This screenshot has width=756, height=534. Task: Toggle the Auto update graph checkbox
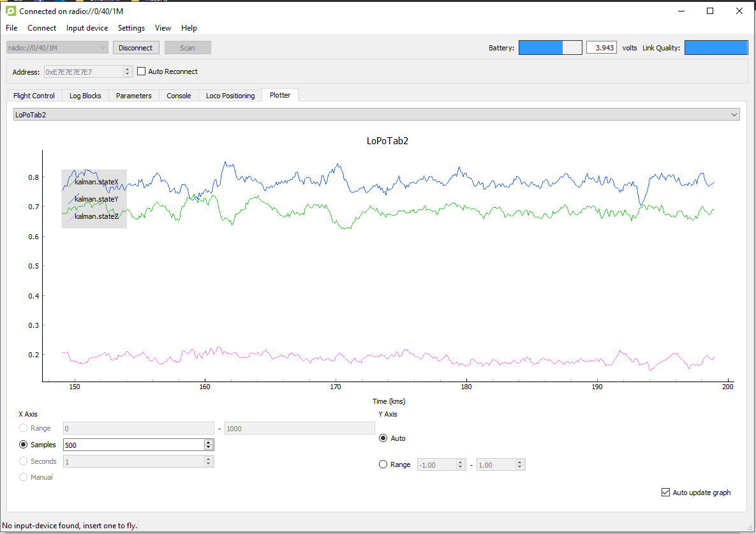(x=665, y=492)
